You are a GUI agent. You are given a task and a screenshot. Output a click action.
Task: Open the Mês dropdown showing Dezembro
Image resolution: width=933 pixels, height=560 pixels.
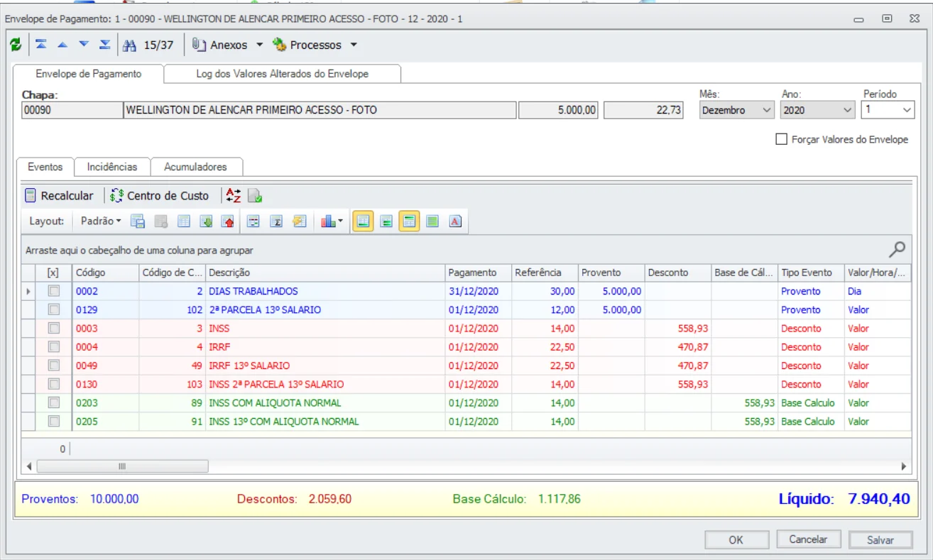(766, 110)
